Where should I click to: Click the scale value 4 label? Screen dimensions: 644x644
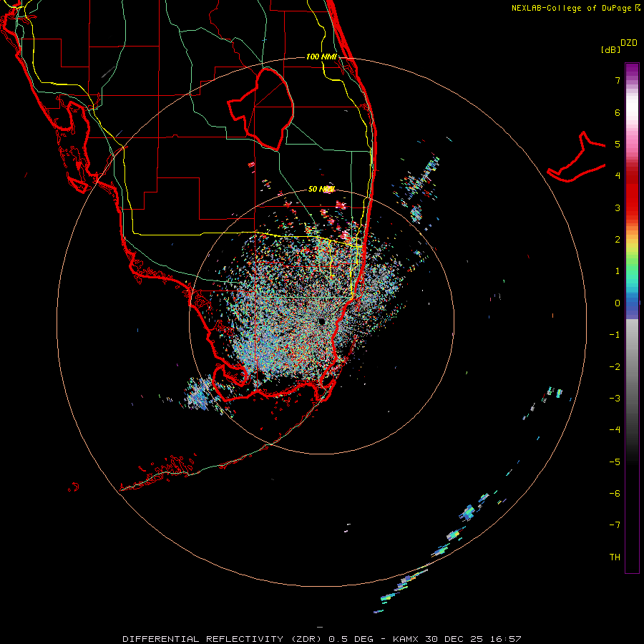click(x=618, y=176)
